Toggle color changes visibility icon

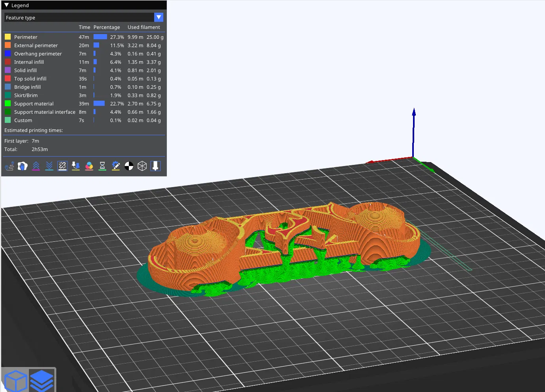click(x=89, y=166)
